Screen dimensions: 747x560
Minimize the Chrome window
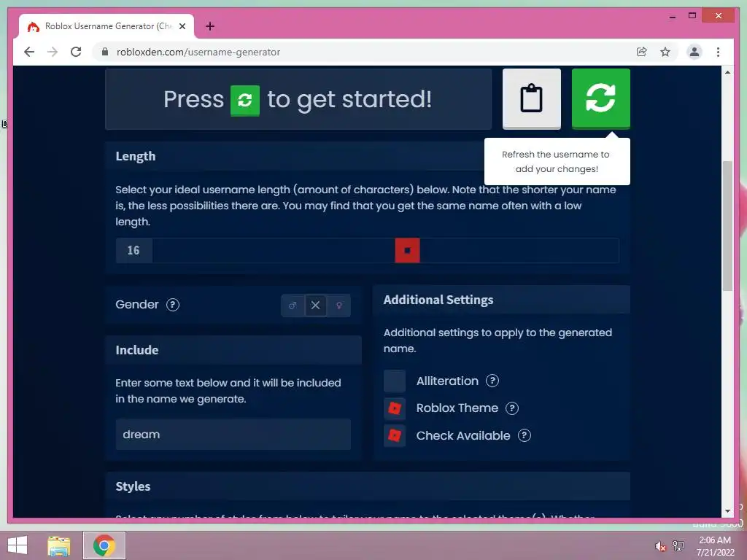[672, 16]
